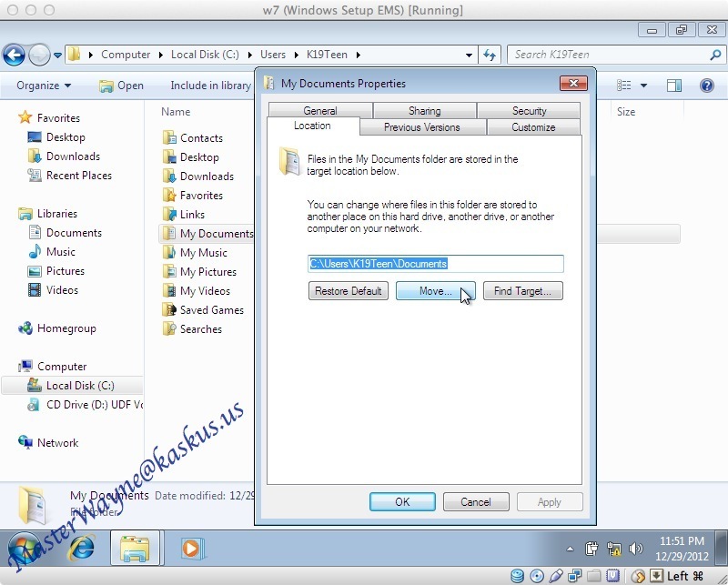Screen dimensions: 728x585
Task: Click the Search K19Teen field
Action: pos(616,55)
